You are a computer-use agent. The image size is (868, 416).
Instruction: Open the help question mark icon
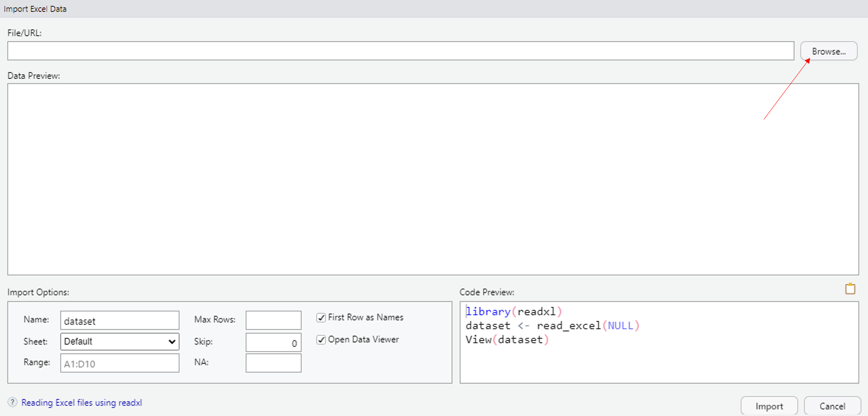click(x=12, y=402)
